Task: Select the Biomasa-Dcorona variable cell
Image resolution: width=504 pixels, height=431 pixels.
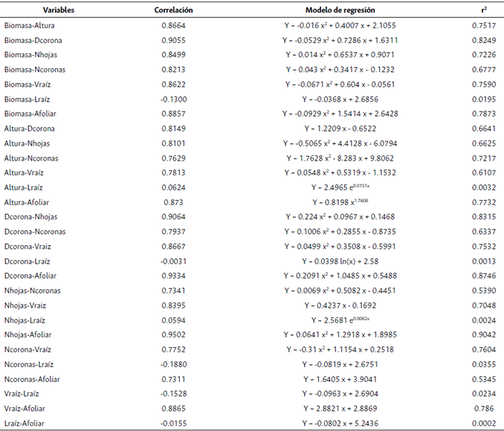Action: click(x=27, y=40)
